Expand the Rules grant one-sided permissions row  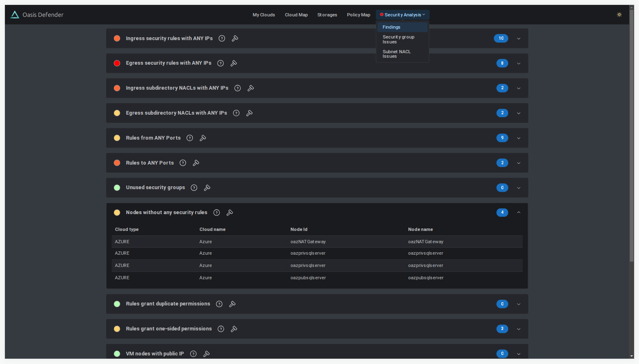pos(519,329)
